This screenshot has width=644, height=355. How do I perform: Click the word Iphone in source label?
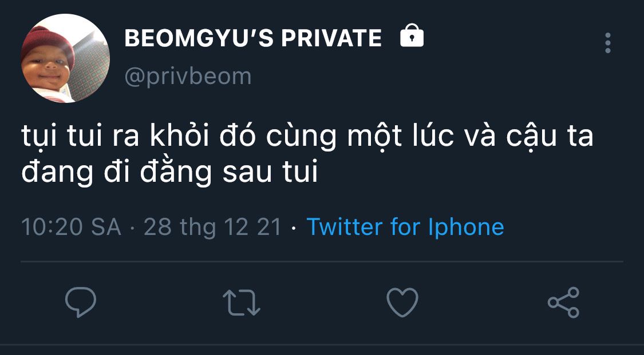click(x=466, y=227)
